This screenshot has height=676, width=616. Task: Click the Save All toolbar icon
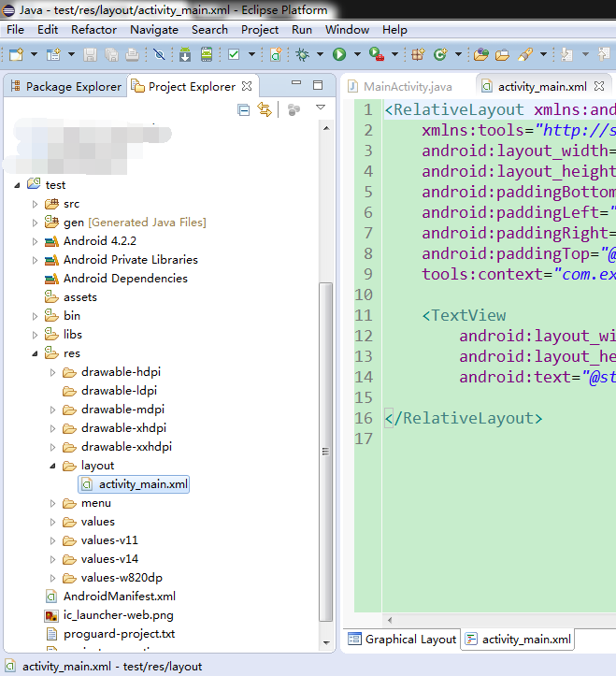point(111,55)
